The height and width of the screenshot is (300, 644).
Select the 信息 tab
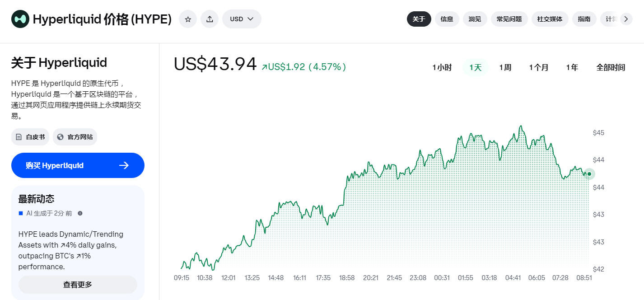click(447, 19)
